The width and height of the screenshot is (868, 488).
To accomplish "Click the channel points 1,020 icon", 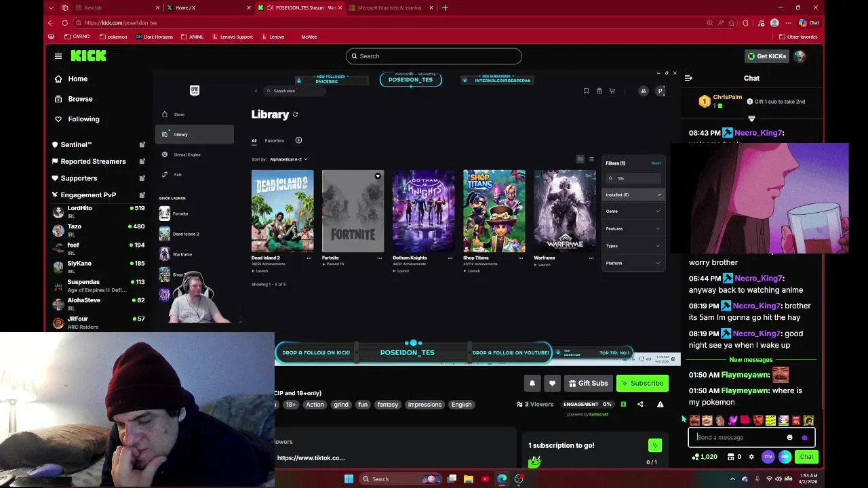I will [x=704, y=457].
